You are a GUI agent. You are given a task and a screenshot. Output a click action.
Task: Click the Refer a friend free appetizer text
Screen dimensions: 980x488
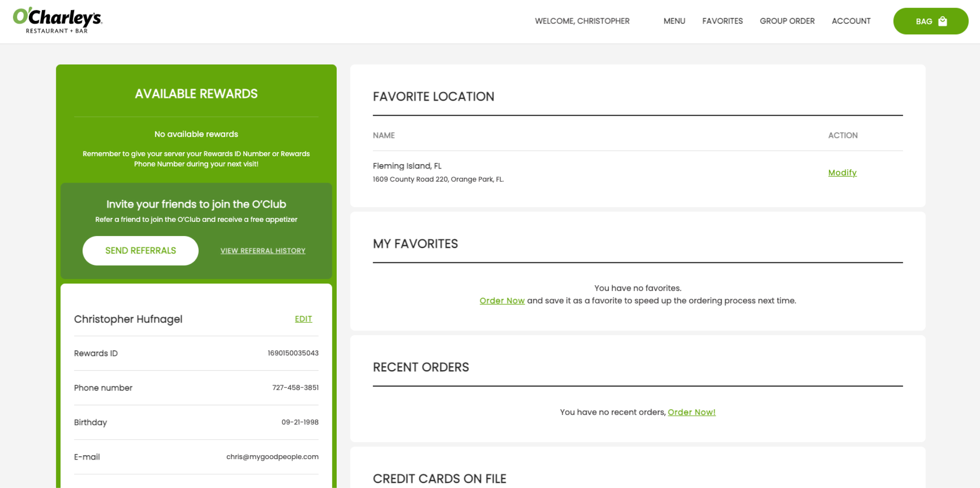tap(196, 219)
